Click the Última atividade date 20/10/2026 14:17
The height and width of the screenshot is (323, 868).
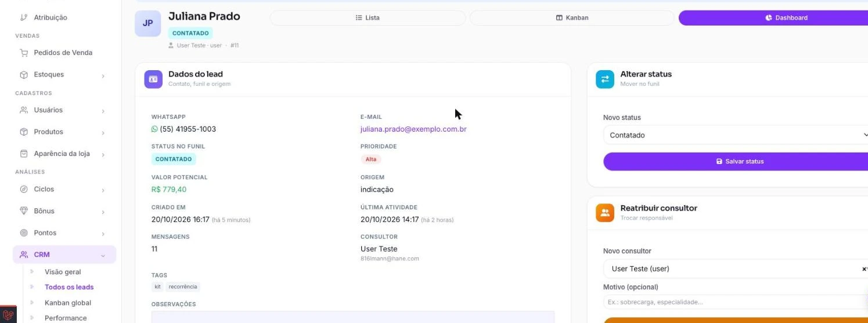pyautogui.click(x=390, y=220)
